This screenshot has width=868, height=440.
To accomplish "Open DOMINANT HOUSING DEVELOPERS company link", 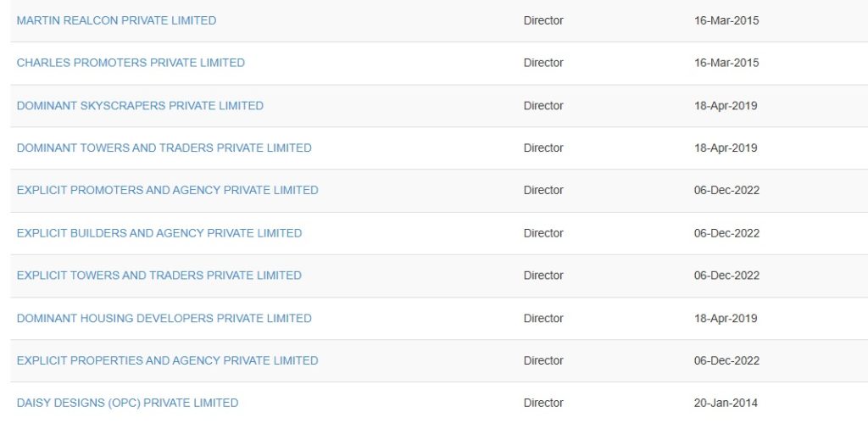I will pyautogui.click(x=164, y=319).
